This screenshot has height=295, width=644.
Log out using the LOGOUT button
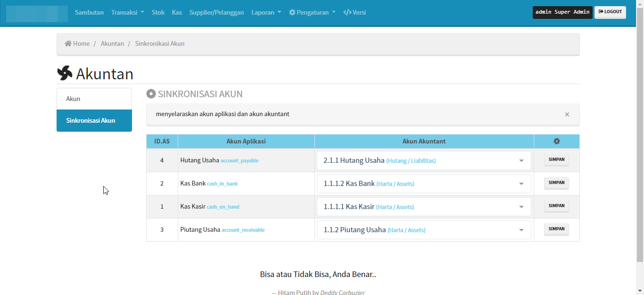pyautogui.click(x=610, y=12)
